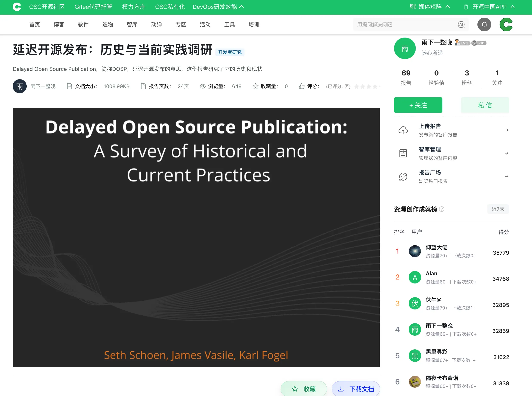The height and width of the screenshot is (396, 532).
Task: Click the thumbs-up rating icon
Action: tap(301, 86)
